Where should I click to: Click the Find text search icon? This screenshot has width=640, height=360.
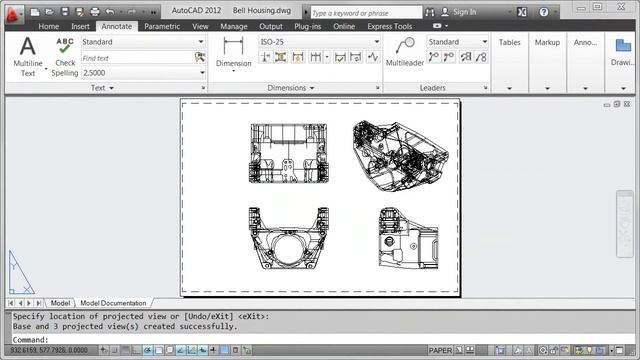click(x=200, y=58)
